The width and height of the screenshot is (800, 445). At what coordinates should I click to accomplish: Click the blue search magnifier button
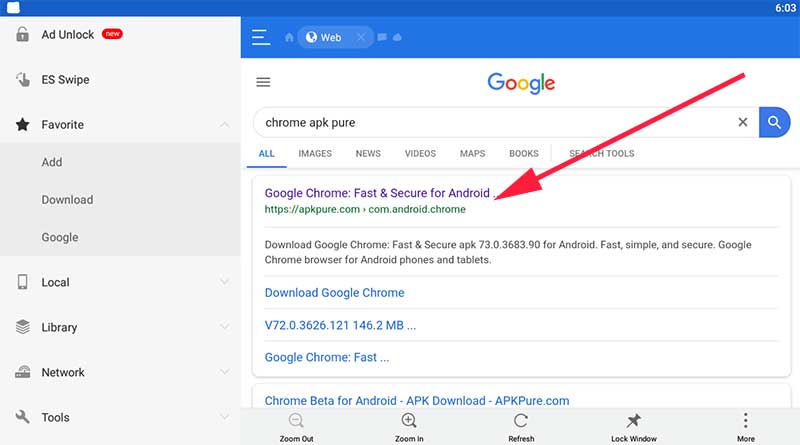pos(774,122)
